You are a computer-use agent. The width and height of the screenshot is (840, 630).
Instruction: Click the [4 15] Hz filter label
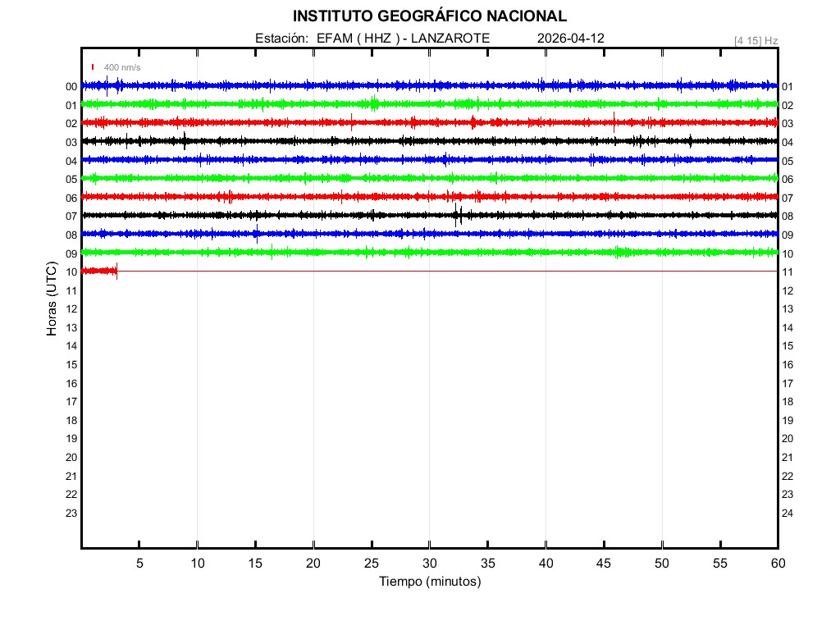756,40
